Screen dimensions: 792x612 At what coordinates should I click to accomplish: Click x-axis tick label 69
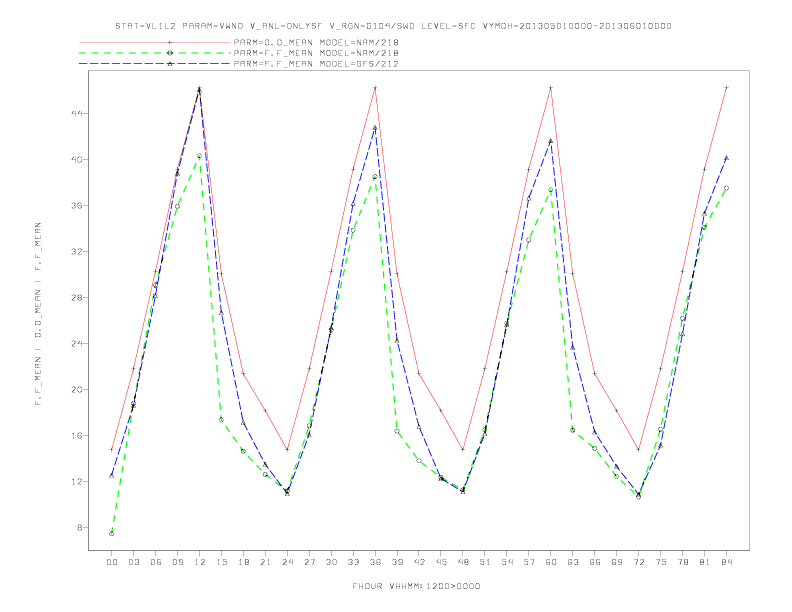[617, 562]
